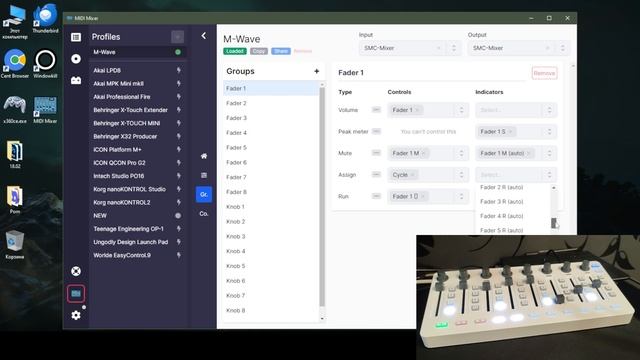Click the MIDI device icon above settings

[x=76, y=293]
